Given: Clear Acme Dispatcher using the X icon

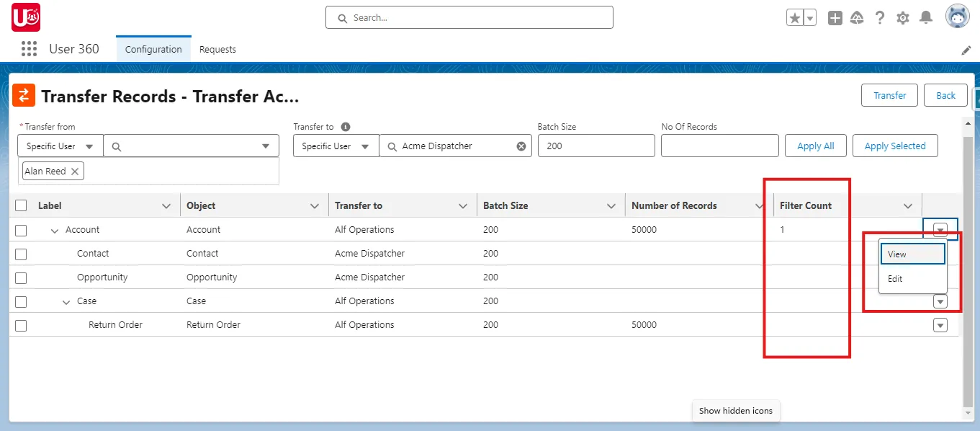Looking at the screenshot, I should tap(521, 145).
